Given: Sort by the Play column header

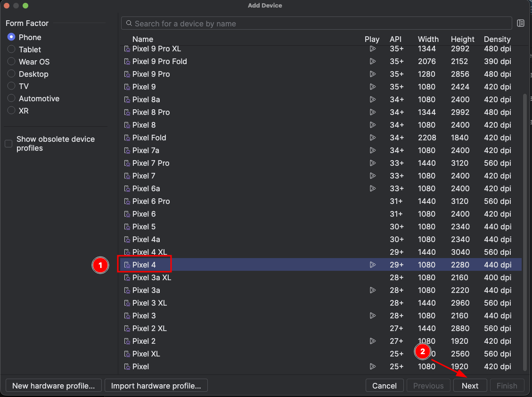Looking at the screenshot, I should [372, 40].
